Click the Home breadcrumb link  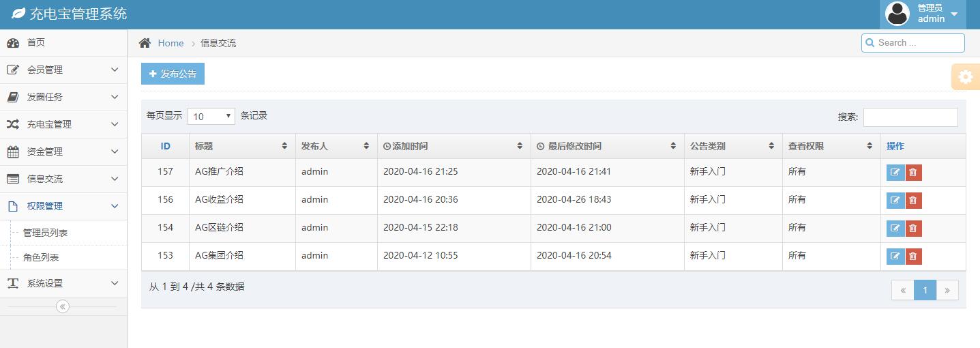tap(170, 43)
